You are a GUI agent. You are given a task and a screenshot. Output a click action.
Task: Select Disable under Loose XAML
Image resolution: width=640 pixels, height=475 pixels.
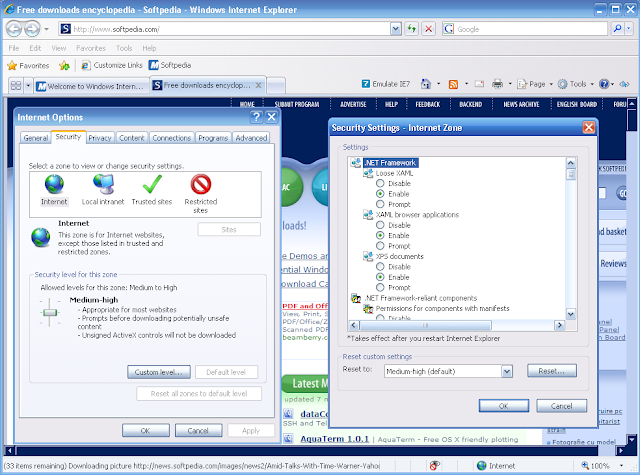tap(380, 183)
